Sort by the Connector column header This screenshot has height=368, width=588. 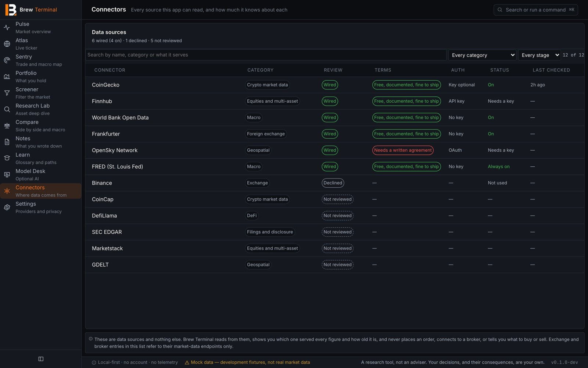pyautogui.click(x=110, y=70)
